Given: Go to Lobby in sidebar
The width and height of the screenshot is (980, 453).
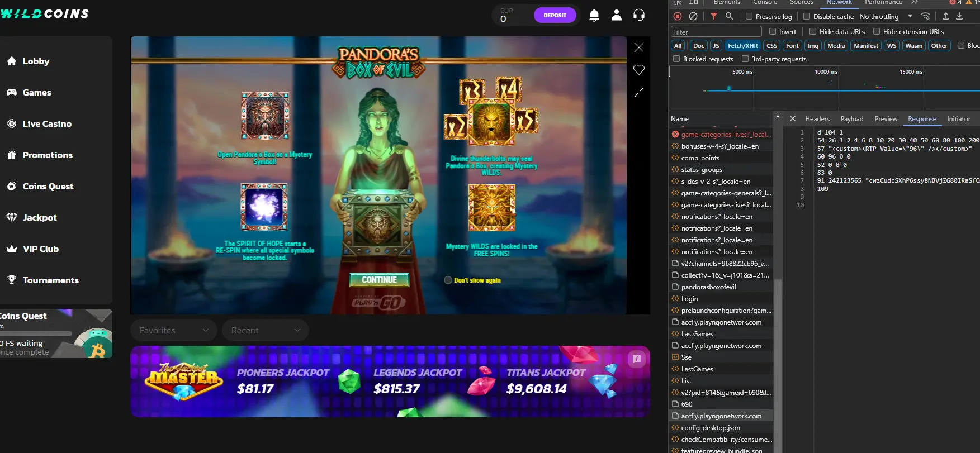Looking at the screenshot, I should pos(36,61).
